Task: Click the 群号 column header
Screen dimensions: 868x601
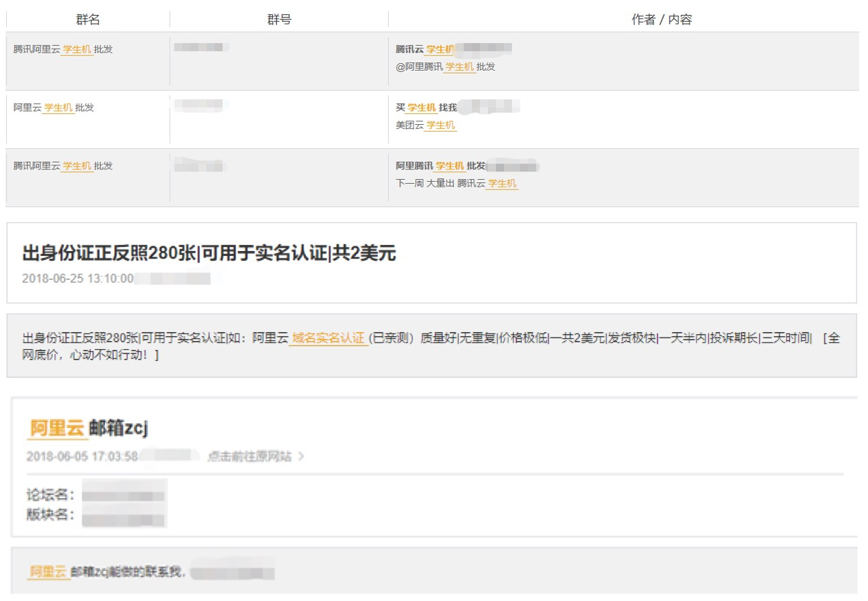Action: point(279,20)
